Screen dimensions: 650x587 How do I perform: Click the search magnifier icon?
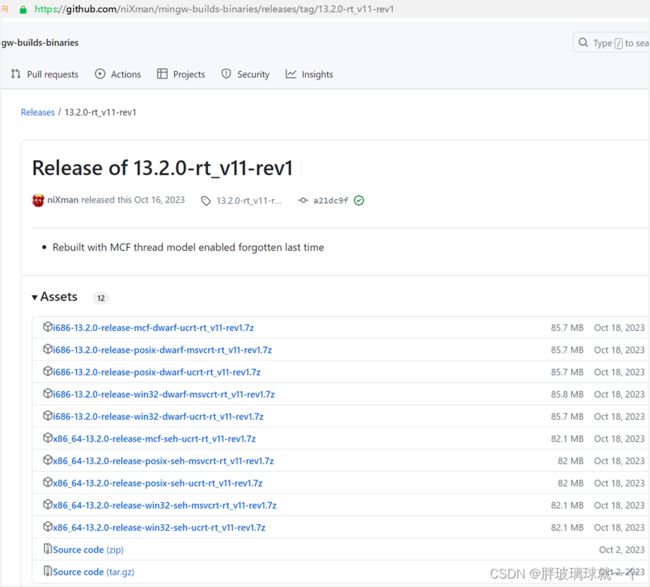pos(583,42)
